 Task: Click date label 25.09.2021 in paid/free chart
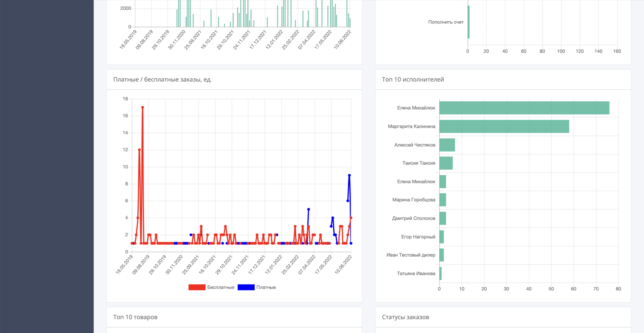[191, 265]
